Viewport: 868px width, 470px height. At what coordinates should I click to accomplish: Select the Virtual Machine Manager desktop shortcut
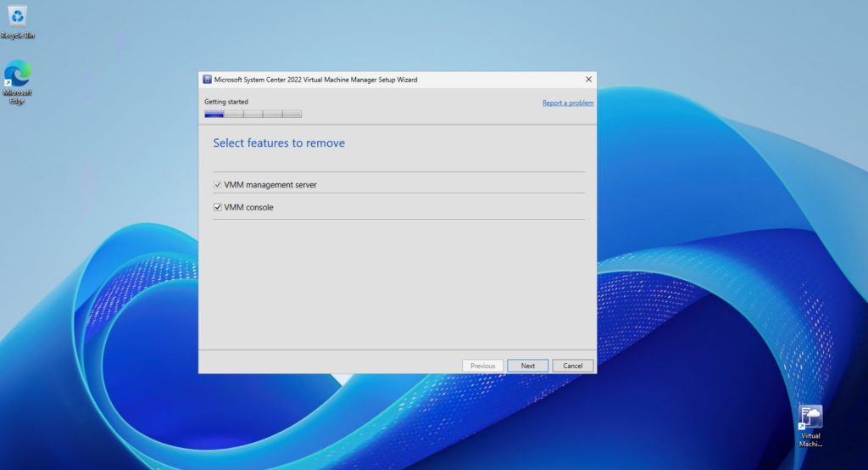pos(810,426)
